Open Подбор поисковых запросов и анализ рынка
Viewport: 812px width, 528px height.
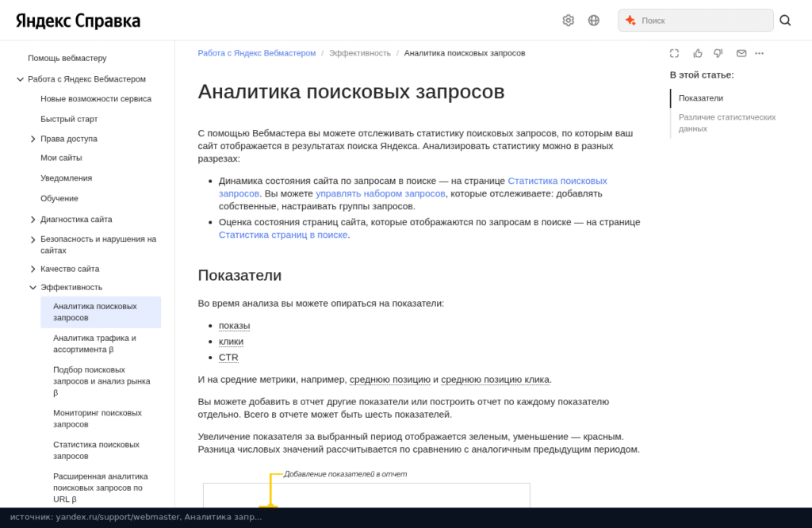point(101,381)
